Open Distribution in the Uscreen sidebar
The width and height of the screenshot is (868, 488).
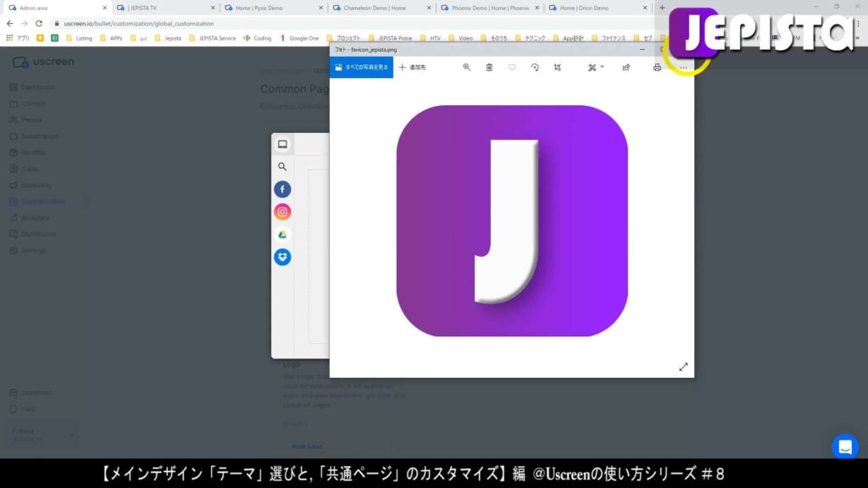tap(33, 234)
